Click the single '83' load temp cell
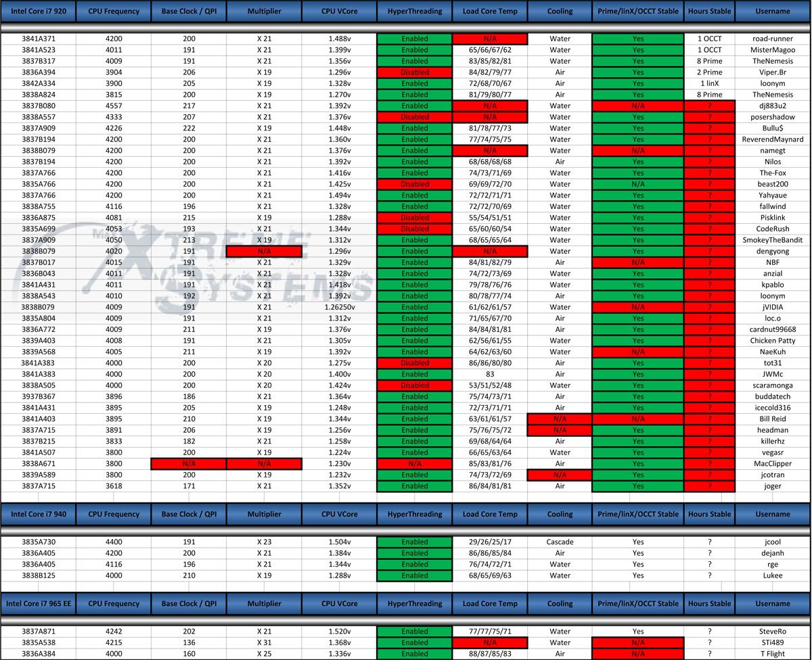Screen dimensions: 812x660 [x=490, y=374]
